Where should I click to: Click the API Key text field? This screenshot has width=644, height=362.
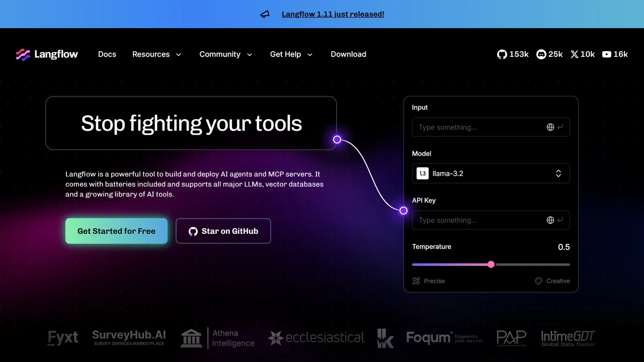[x=491, y=220]
